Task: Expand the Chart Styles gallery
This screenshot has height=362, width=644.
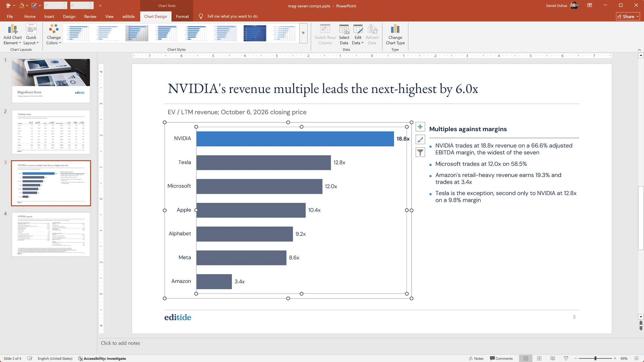Action: click(x=303, y=33)
